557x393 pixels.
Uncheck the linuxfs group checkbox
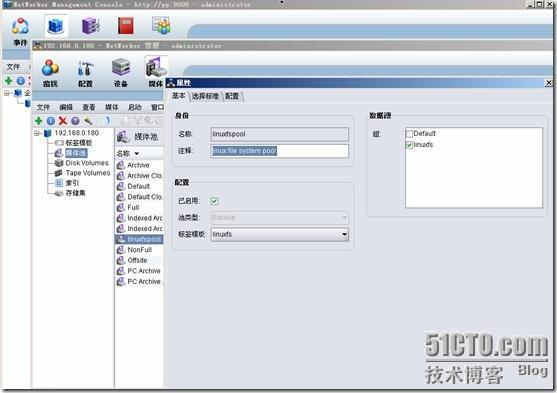(x=409, y=145)
